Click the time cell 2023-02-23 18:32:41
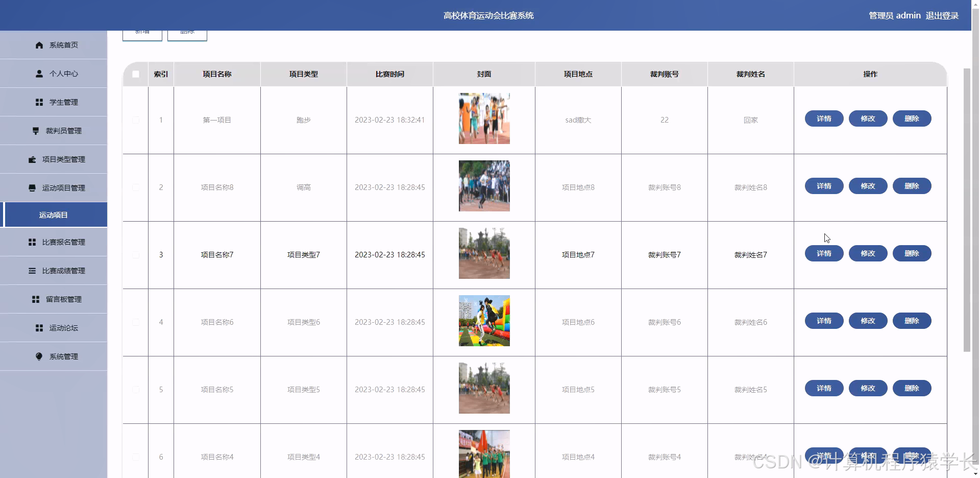The width and height of the screenshot is (980, 478). point(390,120)
